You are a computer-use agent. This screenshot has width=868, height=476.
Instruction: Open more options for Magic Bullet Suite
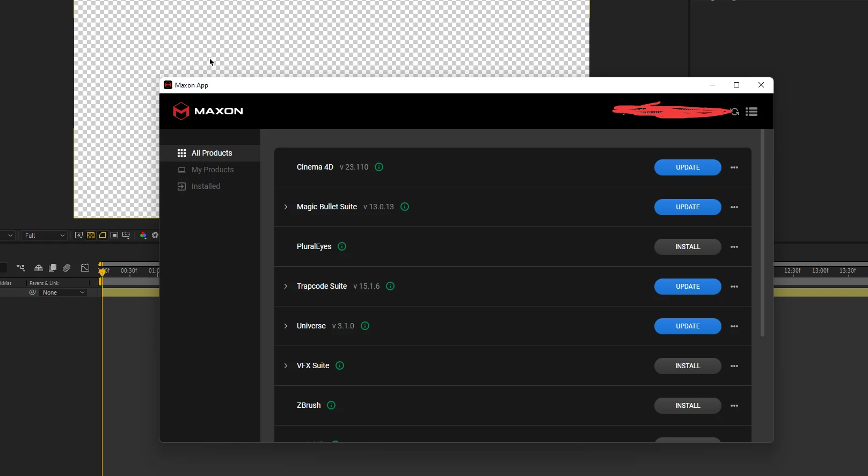734,207
